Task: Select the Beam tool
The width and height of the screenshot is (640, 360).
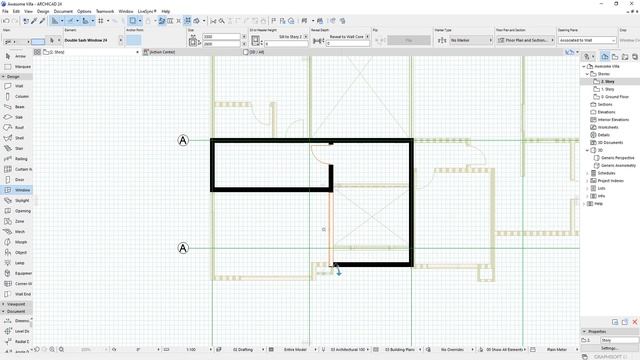Action: (x=16, y=107)
